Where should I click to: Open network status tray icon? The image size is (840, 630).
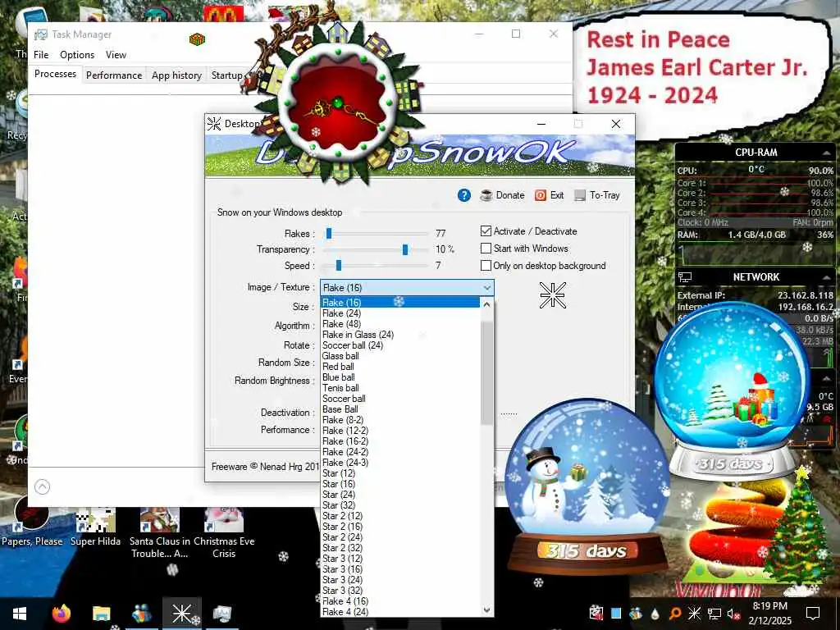(x=714, y=614)
